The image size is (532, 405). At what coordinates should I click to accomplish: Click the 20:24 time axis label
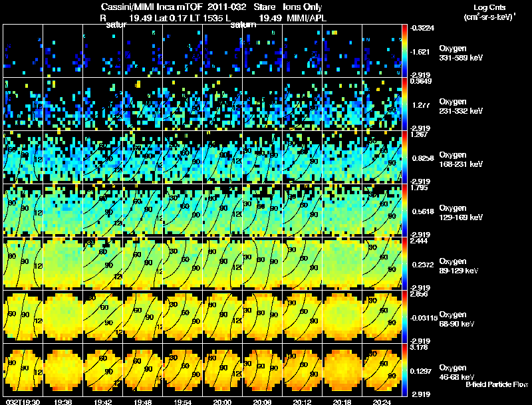pos(382,402)
